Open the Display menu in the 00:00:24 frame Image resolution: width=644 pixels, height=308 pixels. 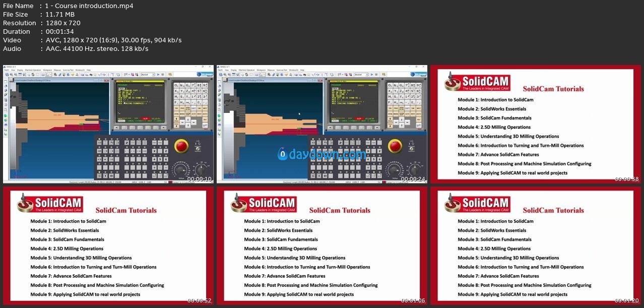point(234,70)
